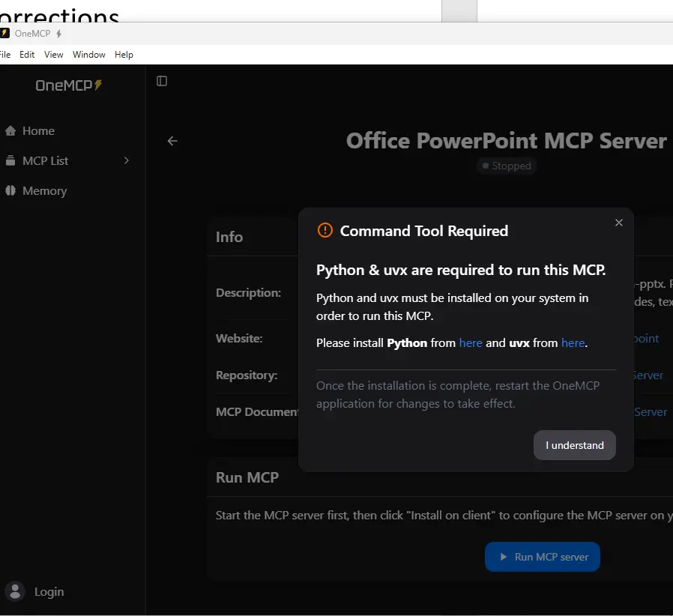Click the orange warning icon in dialog
Image resolution: width=673 pixels, height=616 pixels.
[x=325, y=231]
